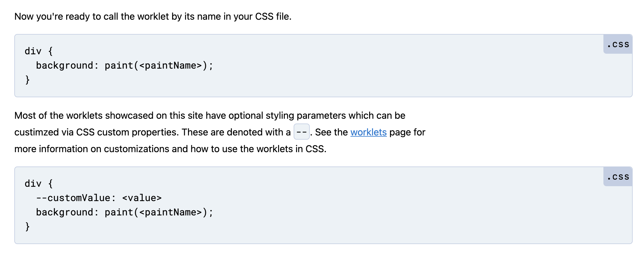This screenshot has height=253, width=644.
Task: Click the .css badge on first code block
Action: click(x=618, y=44)
